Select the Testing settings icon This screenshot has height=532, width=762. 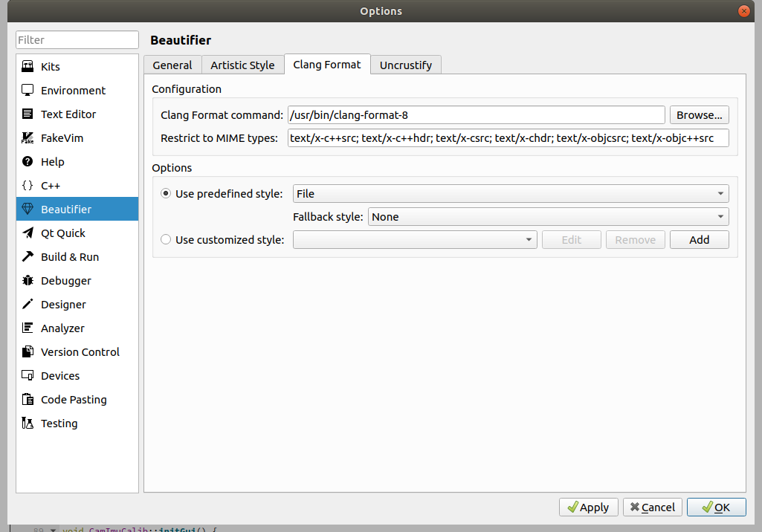(30, 423)
